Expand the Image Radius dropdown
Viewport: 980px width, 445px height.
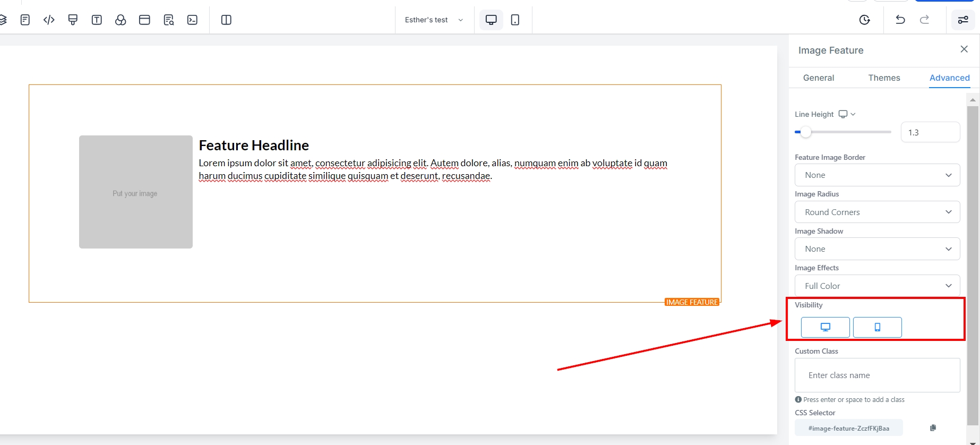(877, 212)
